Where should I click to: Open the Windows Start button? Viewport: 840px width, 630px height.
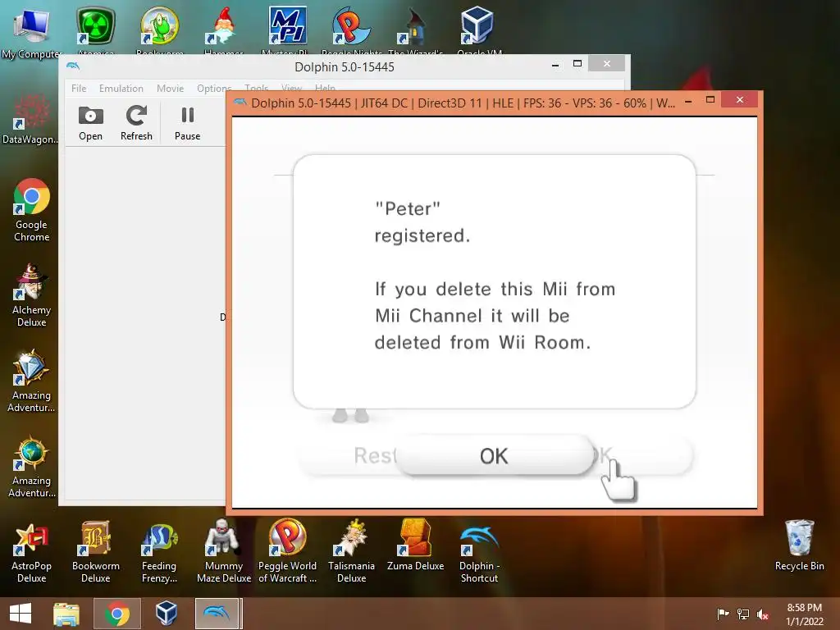coord(21,614)
